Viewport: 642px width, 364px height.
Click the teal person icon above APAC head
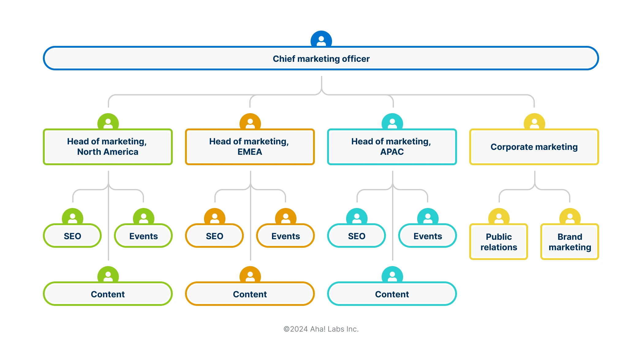[x=392, y=122]
